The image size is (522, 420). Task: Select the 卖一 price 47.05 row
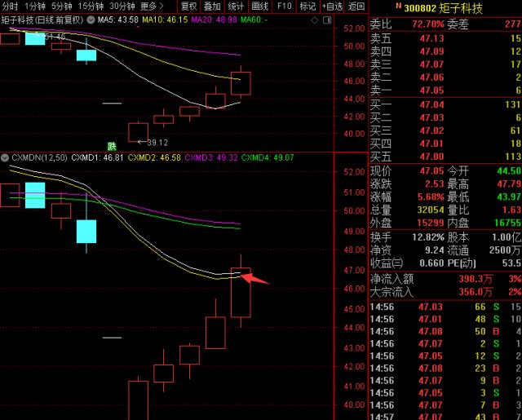click(x=445, y=91)
